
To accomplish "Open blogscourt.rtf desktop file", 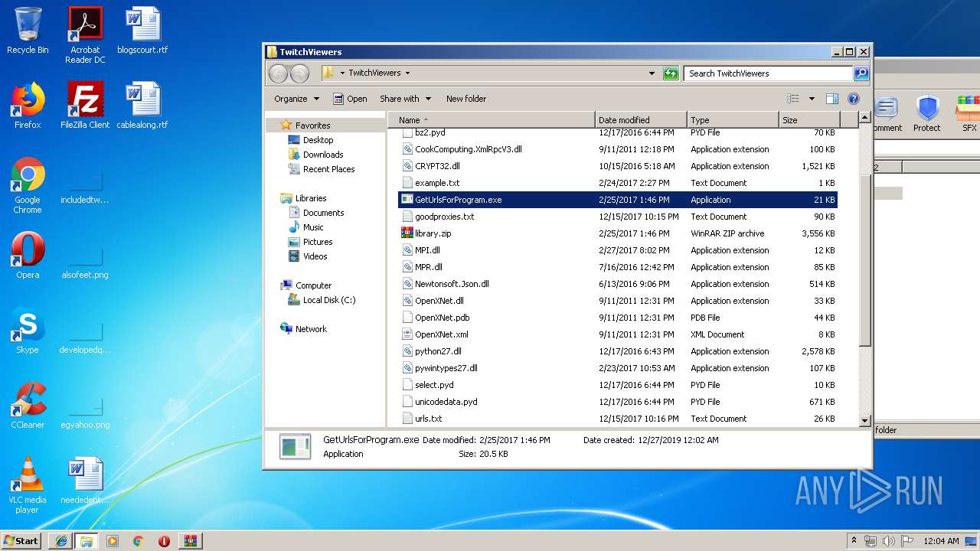I will (142, 31).
